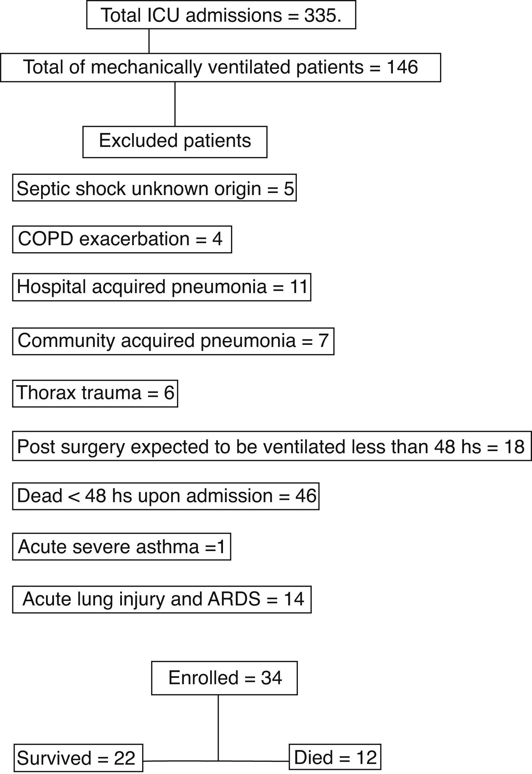Select the Septic shock unknown origin box
Image resolution: width=532 pixels, height=774 pixels.
coord(154,188)
